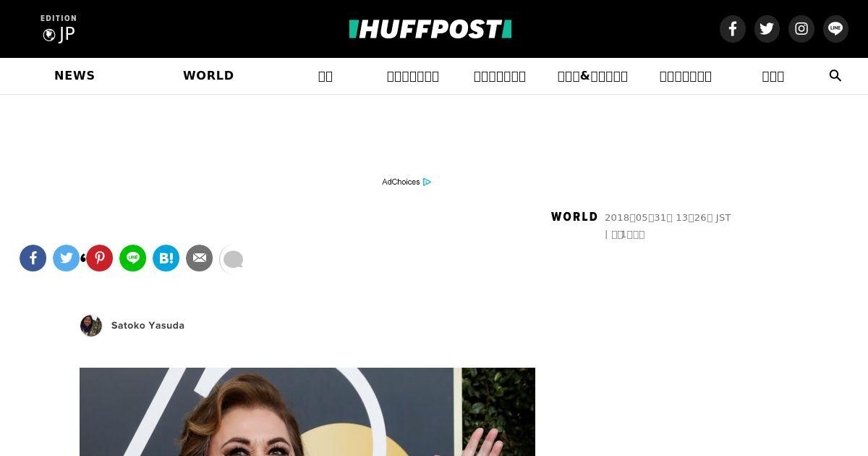This screenshot has width=868, height=456.
Task: Go to the HuffPost logo homepage
Action: coord(430,29)
